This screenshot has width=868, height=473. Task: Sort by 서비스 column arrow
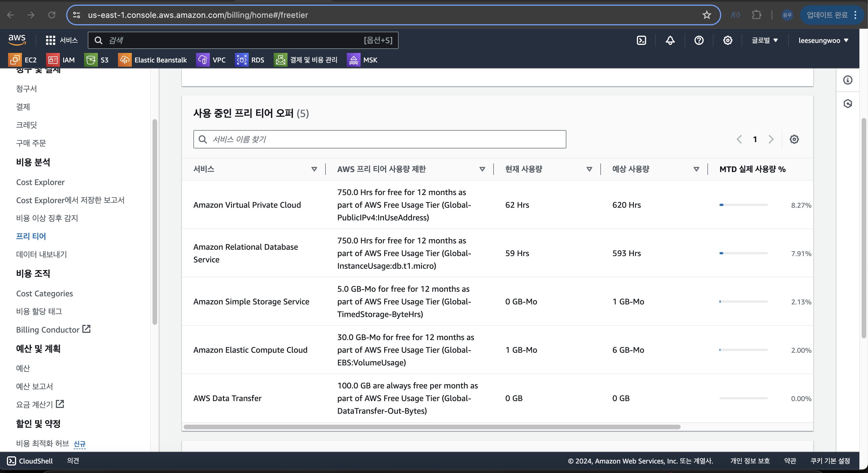click(x=314, y=169)
